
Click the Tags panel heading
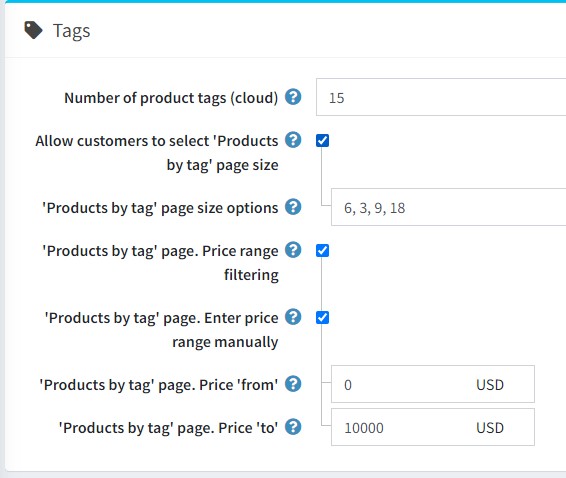coord(71,31)
